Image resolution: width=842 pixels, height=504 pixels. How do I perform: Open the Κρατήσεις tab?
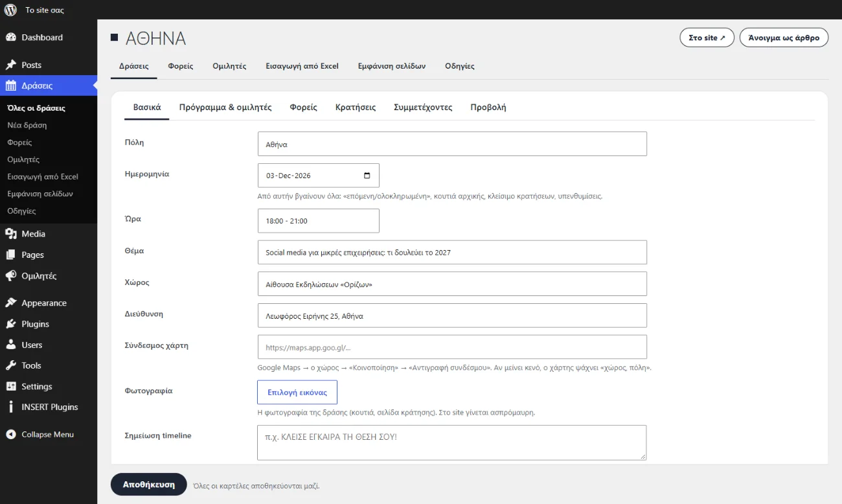point(356,108)
